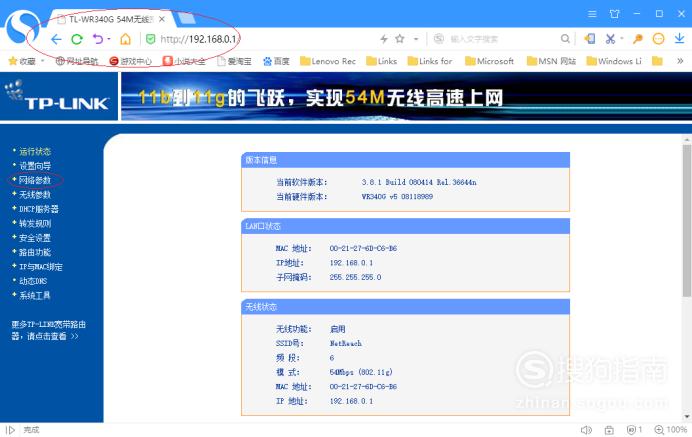Screen dimensions: 692x437
Task: Open the orange login/account toolbar icon
Action: click(x=590, y=39)
